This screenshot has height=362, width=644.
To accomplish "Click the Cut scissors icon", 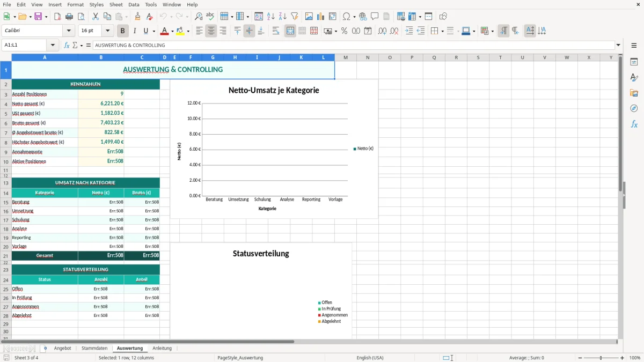I will click(x=96, y=17).
